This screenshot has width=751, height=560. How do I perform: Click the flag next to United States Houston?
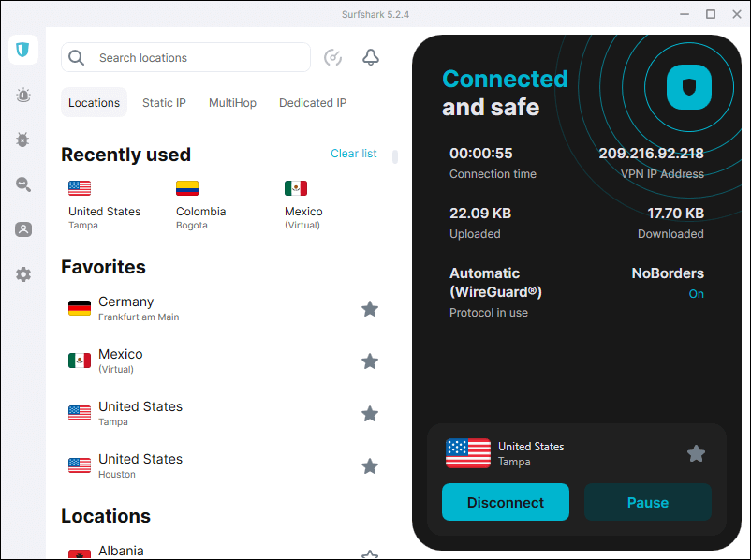pyautogui.click(x=80, y=465)
